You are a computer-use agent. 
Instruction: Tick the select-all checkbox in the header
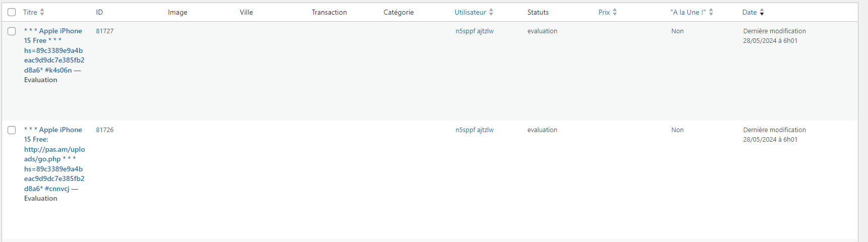coord(12,12)
